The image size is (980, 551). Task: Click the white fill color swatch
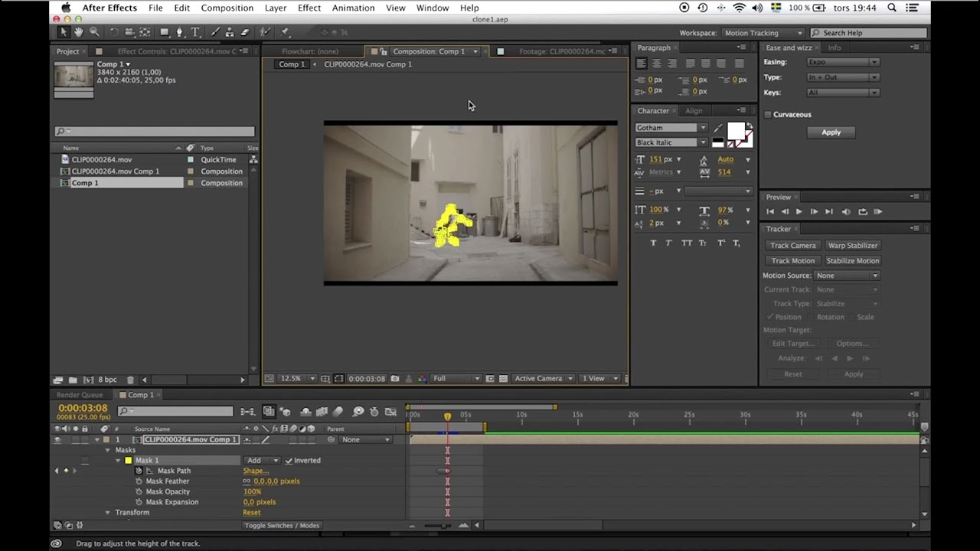[736, 132]
